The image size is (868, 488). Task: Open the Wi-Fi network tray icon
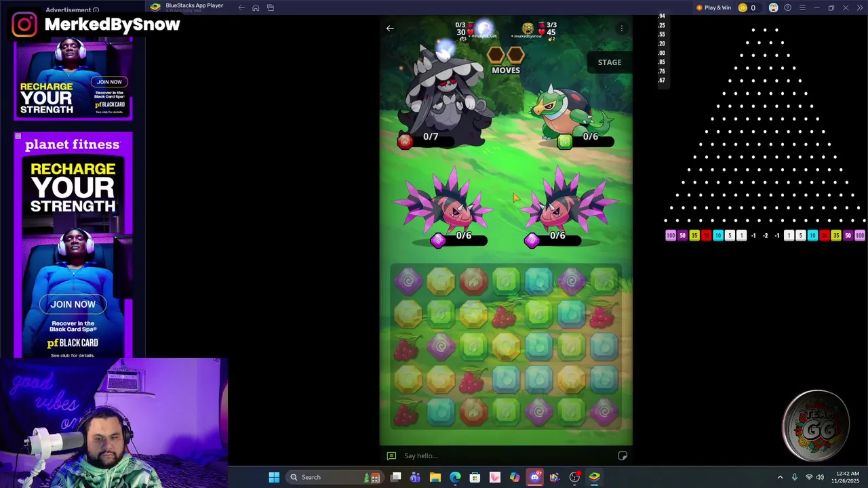pyautogui.click(x=808, y=477)
